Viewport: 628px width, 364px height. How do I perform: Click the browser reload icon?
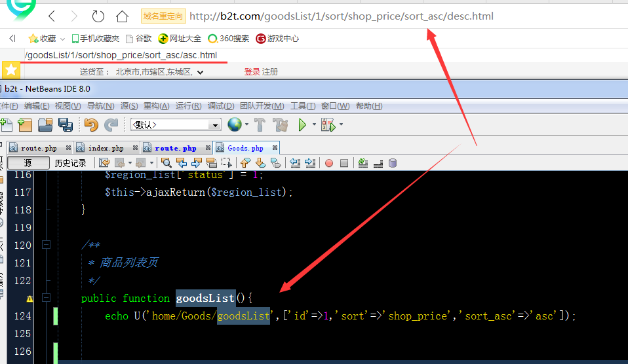(98, 16)
